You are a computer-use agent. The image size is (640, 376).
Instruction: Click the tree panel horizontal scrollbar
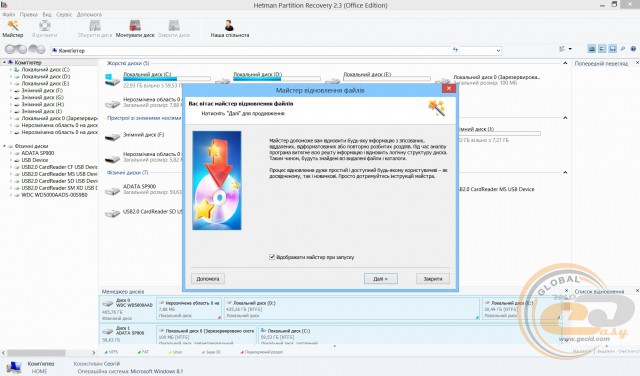(x=36, y=352)
